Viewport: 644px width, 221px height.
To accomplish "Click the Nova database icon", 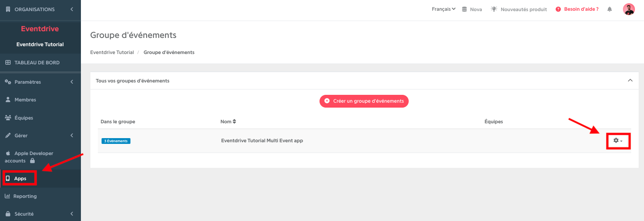I will click(x=464, y=9).
